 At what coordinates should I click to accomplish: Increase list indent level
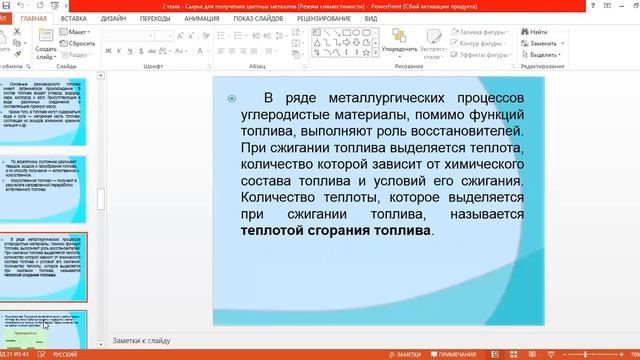click(267, 36)
